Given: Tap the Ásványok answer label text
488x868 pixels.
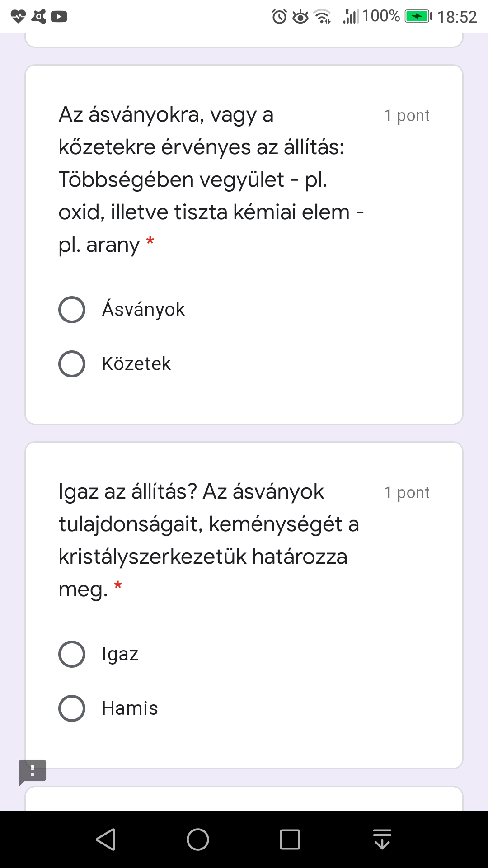Looking at the screenshot, I should click(143, 310).
